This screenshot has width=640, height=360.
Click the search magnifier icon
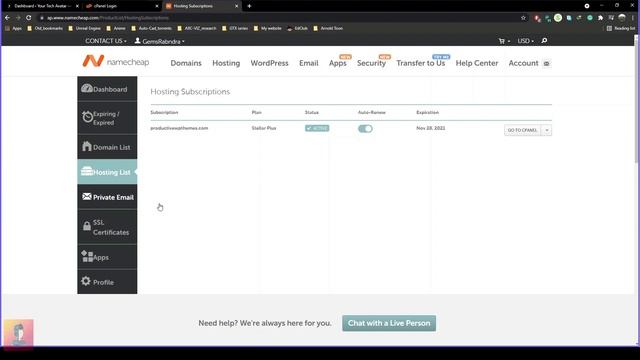pyautogui.click(x=544, y=41)
